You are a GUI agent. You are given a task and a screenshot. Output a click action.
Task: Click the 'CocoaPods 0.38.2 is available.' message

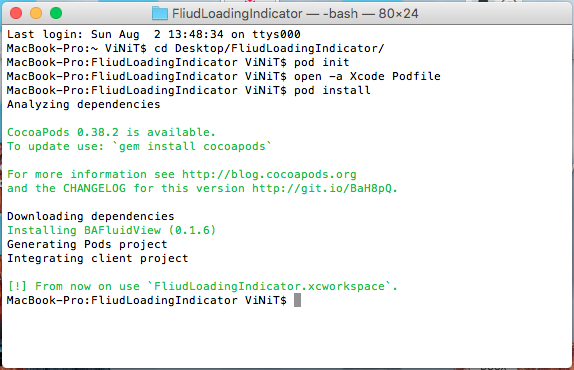click(x=111, y=132)
